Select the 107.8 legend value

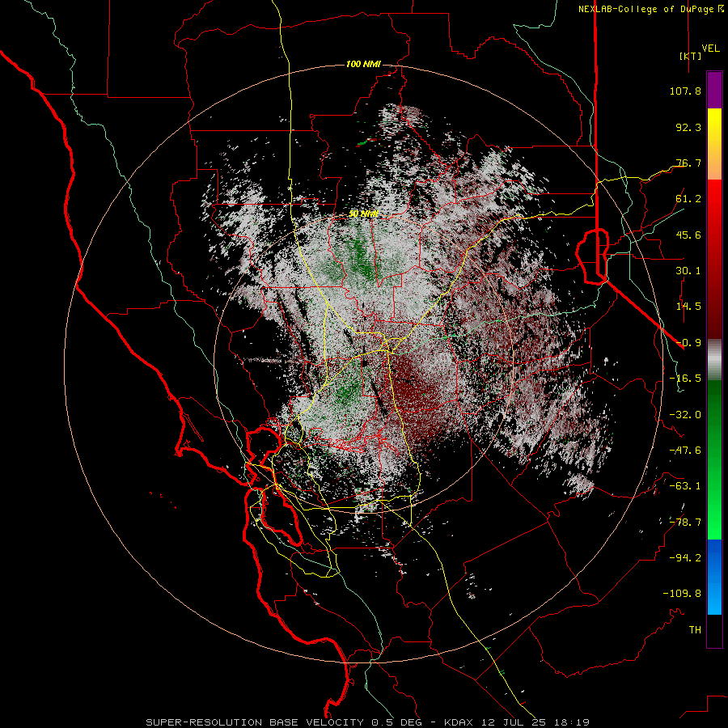685,91
